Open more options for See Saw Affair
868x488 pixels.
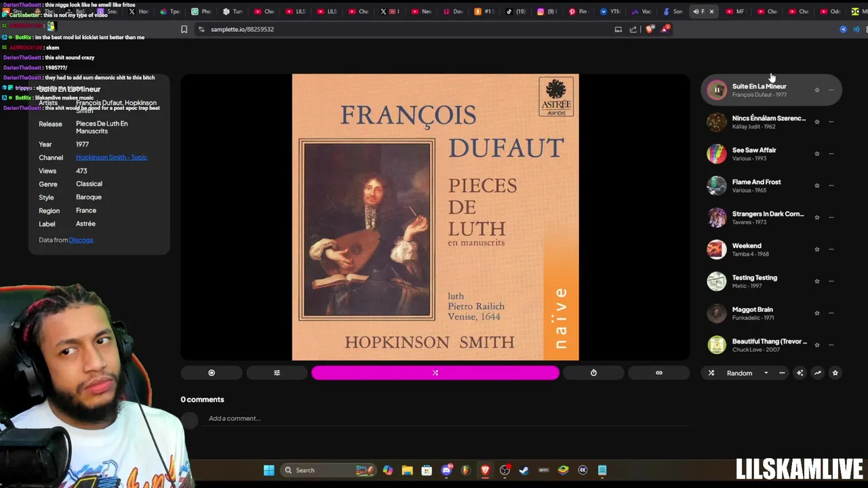pyautogui.click(x=831, y=154)
